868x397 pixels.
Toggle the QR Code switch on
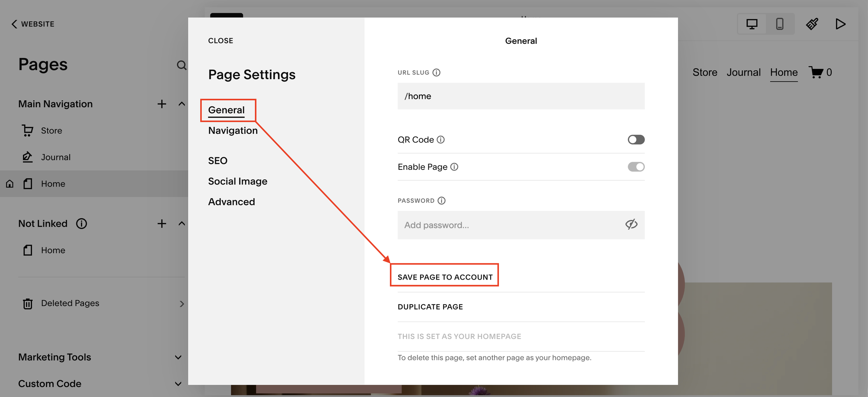coord(636,139)
